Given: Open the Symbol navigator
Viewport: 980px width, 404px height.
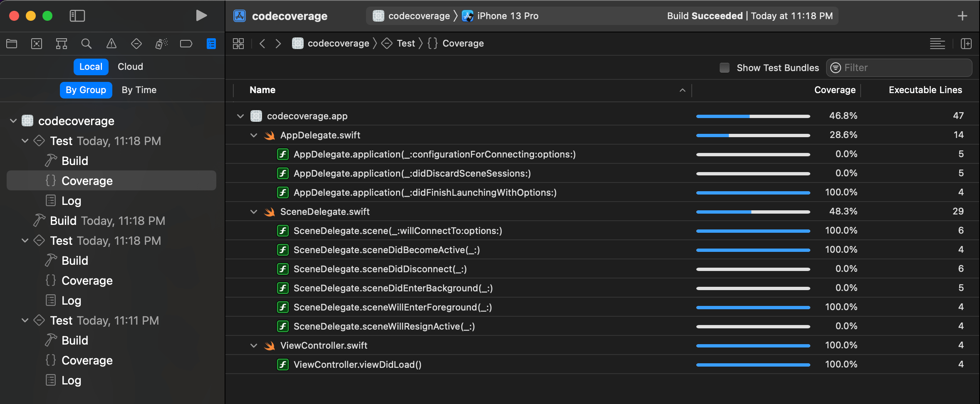Looking at the screenshot, I should [62, 44].
